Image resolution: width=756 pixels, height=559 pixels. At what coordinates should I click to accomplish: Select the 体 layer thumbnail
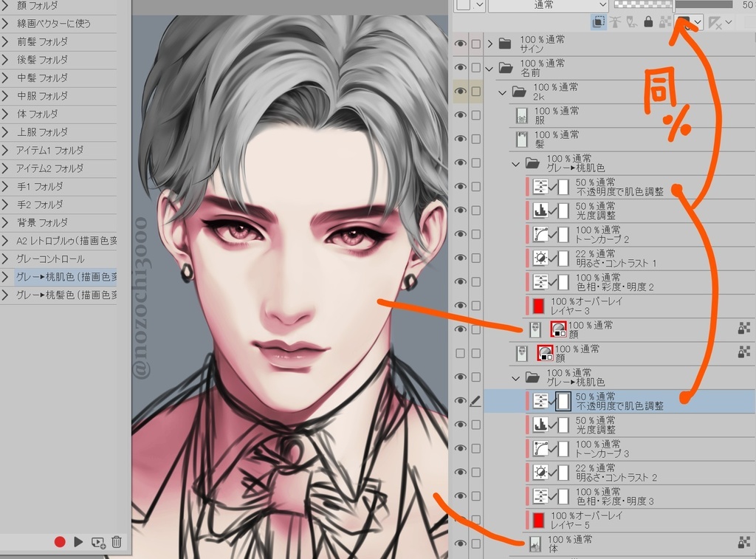click(x=535, y=543)
